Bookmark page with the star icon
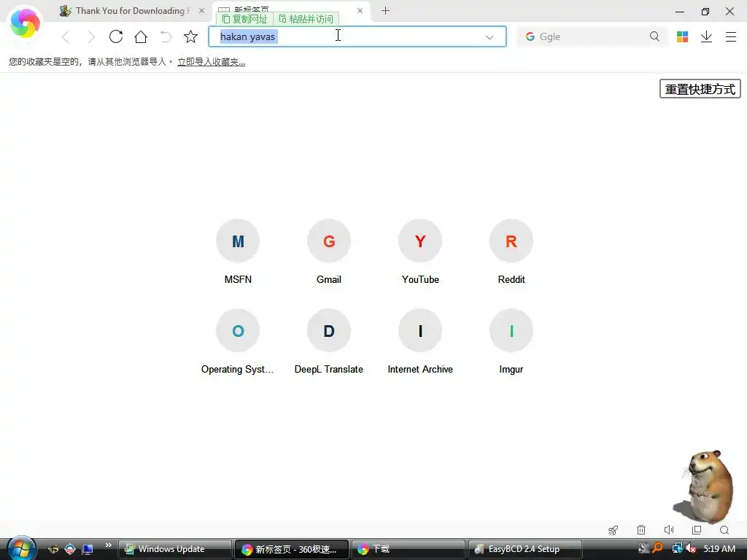Viewport: 747px width, 560px height. 190,36
